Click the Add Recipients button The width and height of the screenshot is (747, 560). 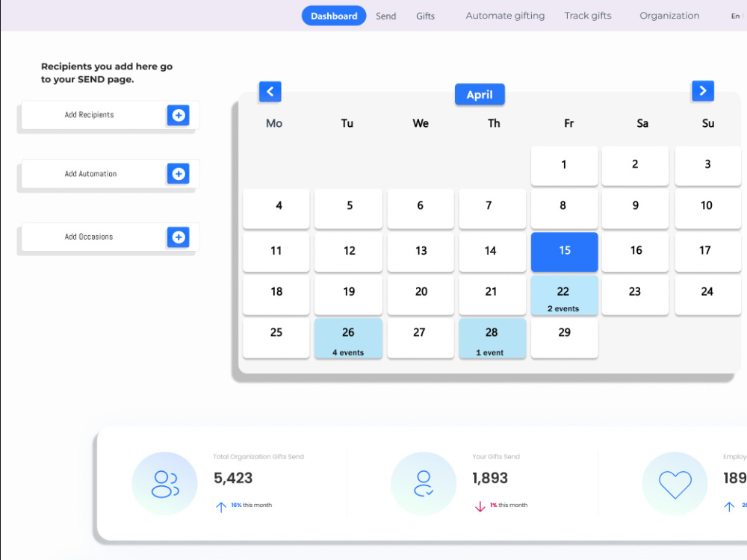[110, 115]
